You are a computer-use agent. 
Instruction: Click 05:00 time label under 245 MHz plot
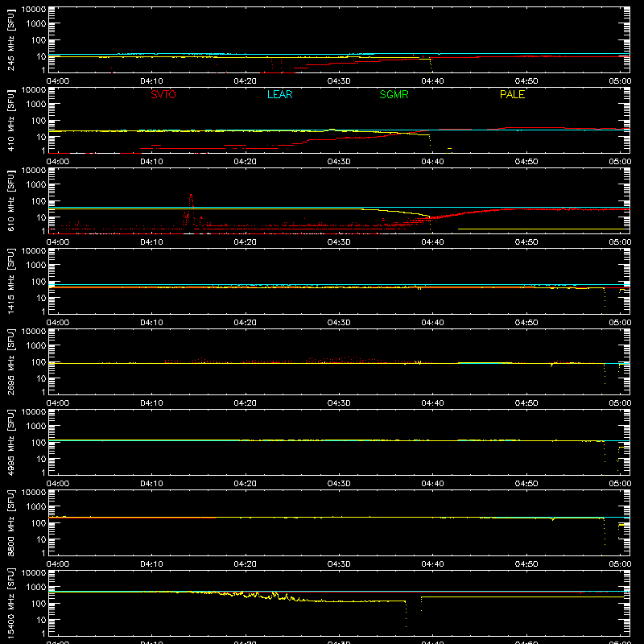click(620, 81)
